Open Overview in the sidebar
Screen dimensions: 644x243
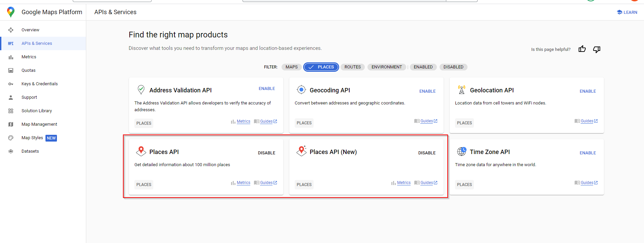pos(30,30)
